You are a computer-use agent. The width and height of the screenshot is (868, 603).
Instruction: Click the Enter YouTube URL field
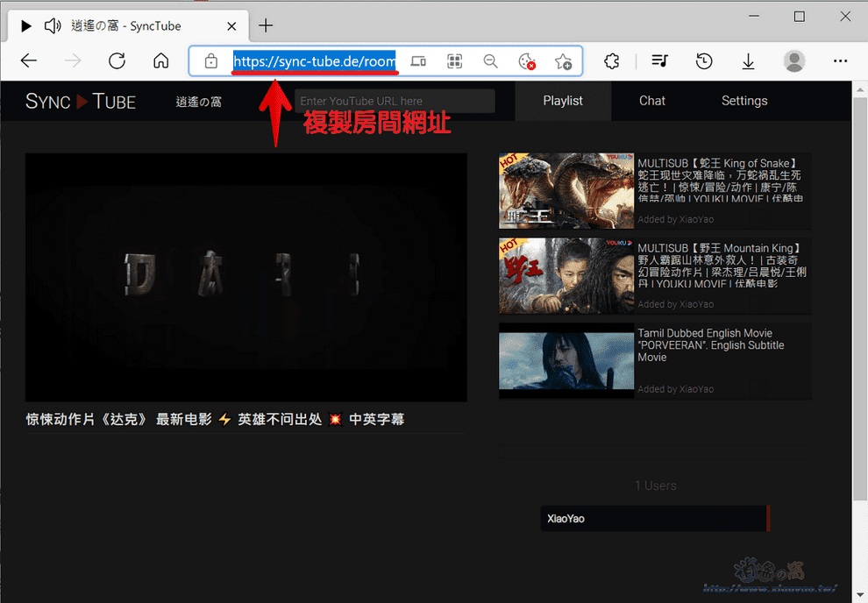395,101
